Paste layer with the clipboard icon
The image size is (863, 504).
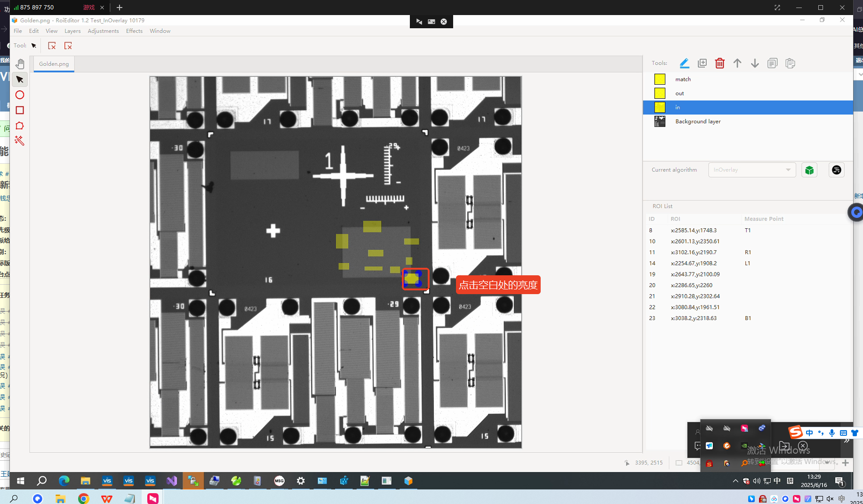pyautogui.click(x=790, y=63)
